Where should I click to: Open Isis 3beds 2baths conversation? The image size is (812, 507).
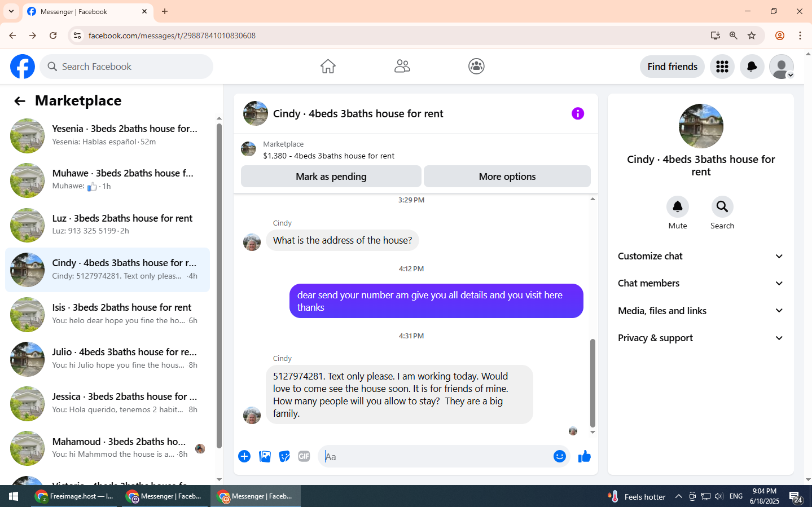click(x=108, y=314)
